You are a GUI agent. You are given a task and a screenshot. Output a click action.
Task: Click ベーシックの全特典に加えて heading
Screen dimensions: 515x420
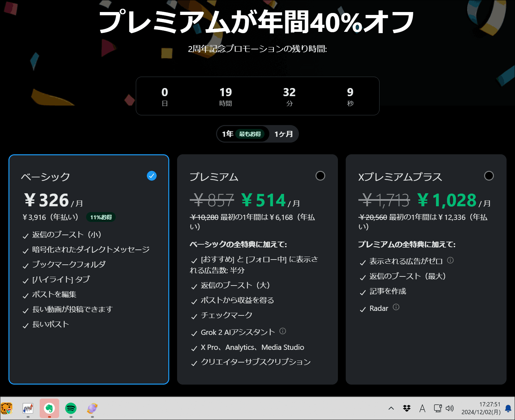pos(238,244)
